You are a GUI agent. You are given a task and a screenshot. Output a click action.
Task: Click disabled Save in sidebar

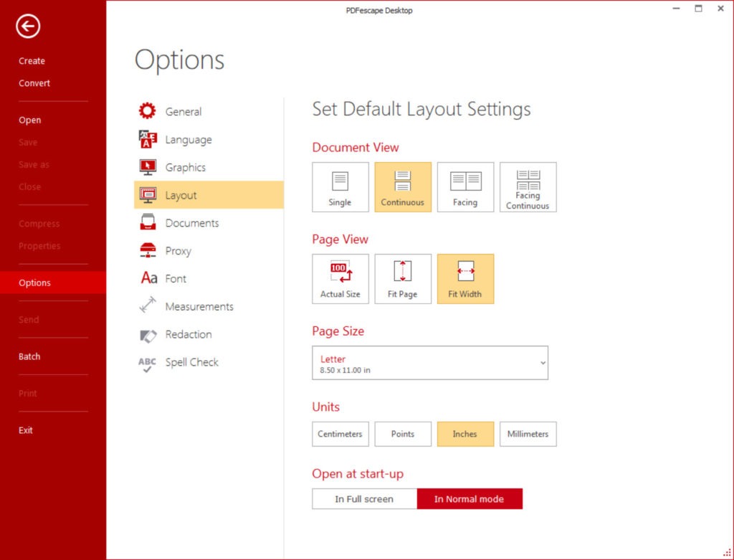coord(28,143)
